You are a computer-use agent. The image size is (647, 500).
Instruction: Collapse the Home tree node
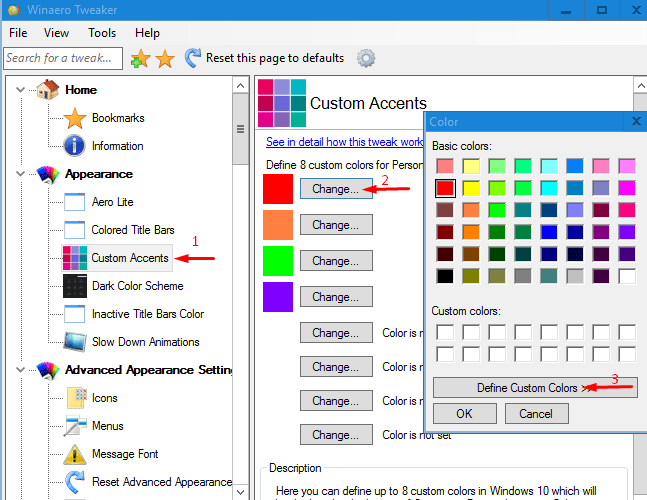[20, 90]
